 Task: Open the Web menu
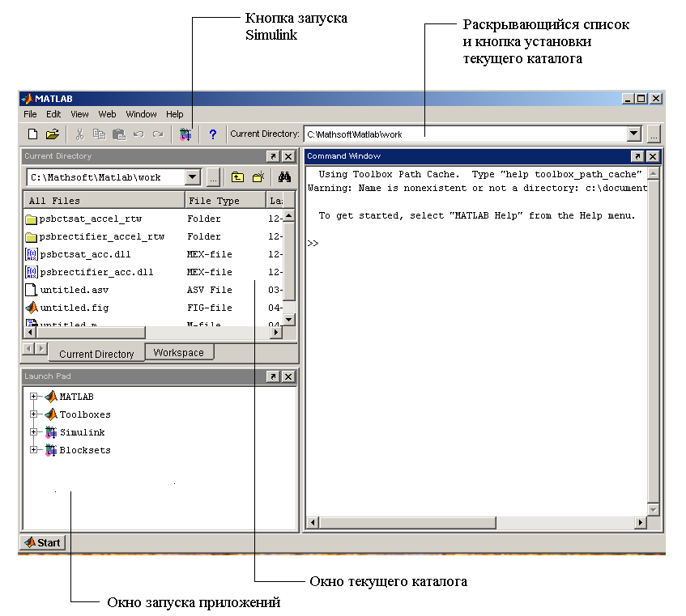107,114
